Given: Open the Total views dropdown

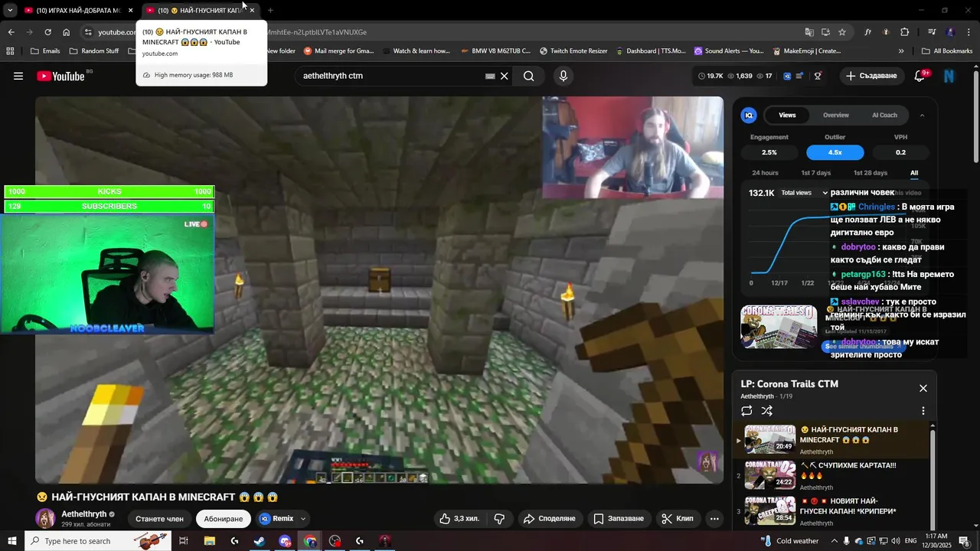Looking at the screenshot, I should coord(804,193).
